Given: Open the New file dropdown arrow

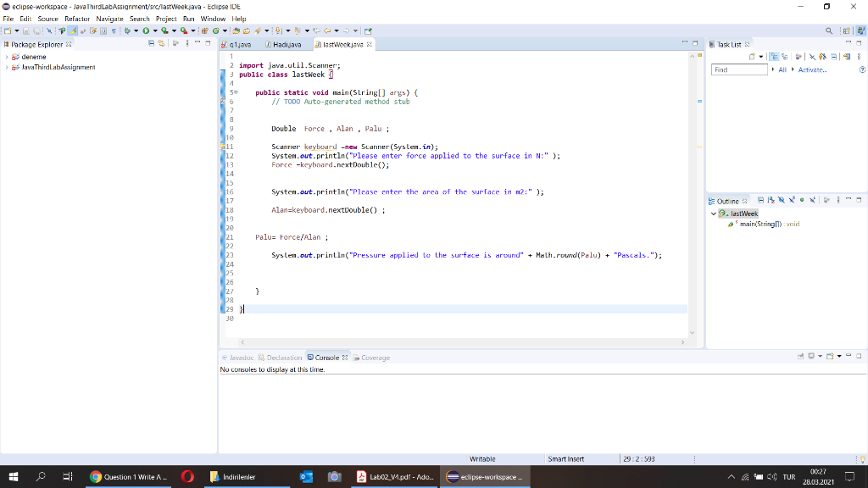Looking at the screenshot, I should pos(17,31).
